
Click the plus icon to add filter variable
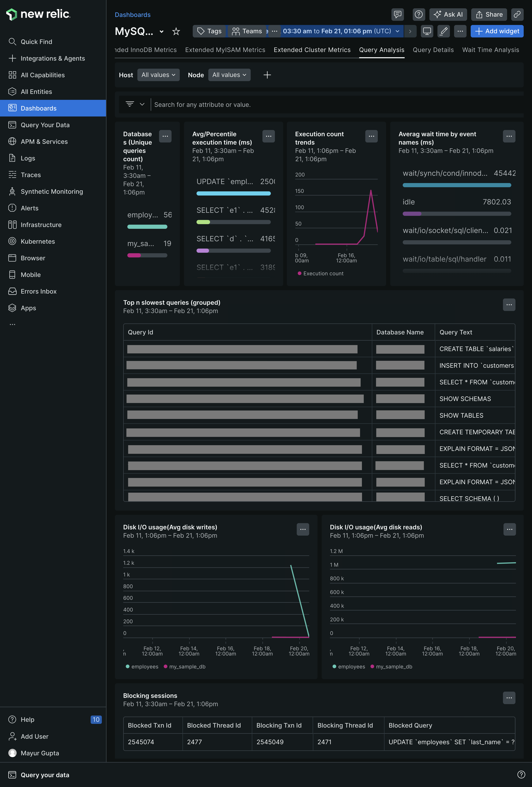click(267, 75)
